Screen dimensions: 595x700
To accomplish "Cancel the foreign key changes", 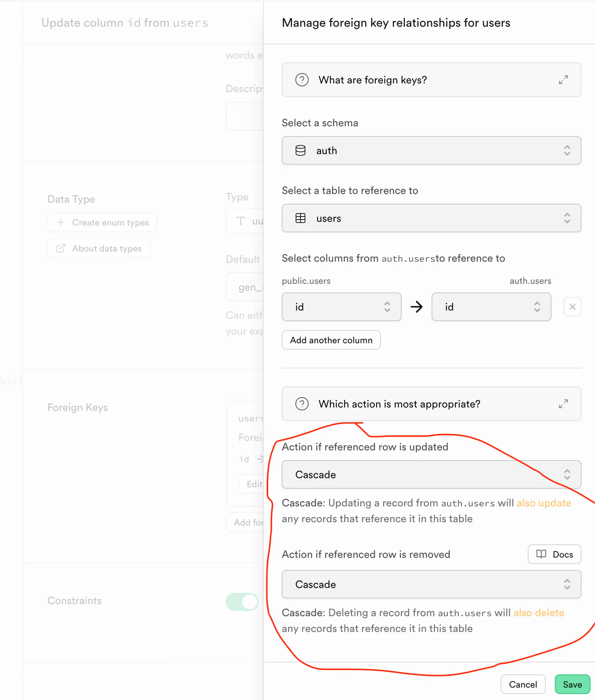I will 523,684.
